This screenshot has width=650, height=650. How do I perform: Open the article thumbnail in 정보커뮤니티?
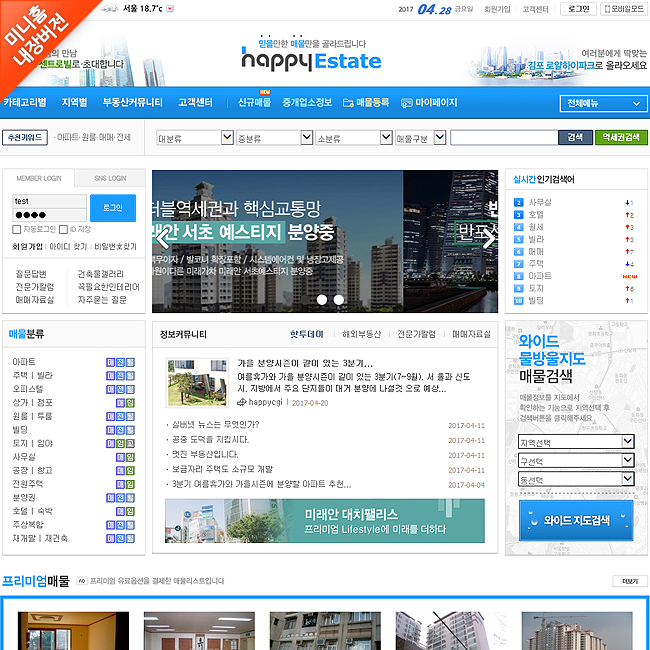[197, 382]
